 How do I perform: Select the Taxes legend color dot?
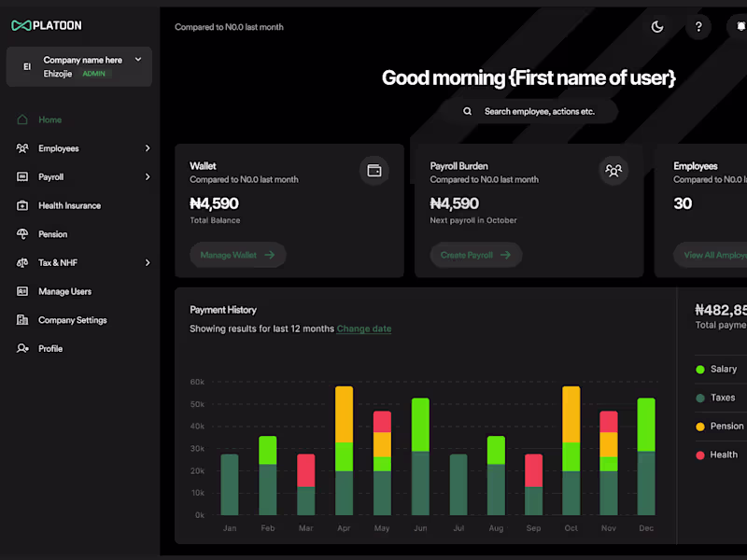point(699,399)
